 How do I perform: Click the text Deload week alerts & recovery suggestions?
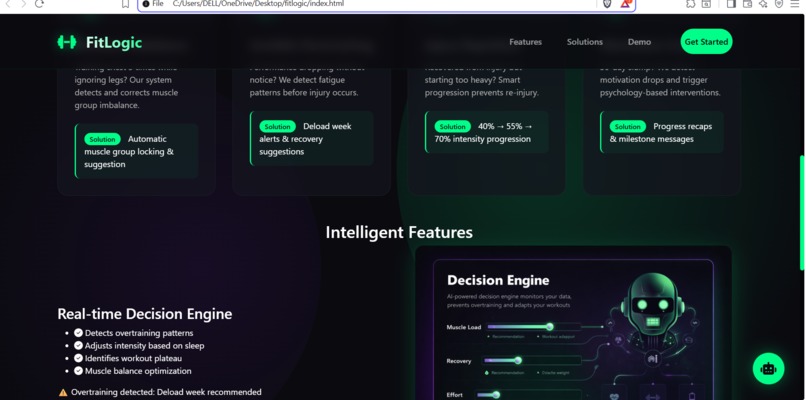(305, 139)
